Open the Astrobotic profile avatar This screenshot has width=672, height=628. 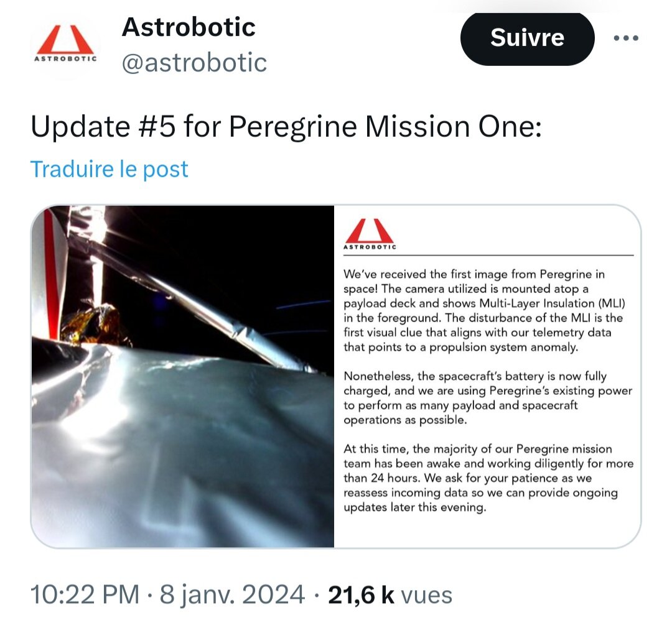tap(65, 45)
